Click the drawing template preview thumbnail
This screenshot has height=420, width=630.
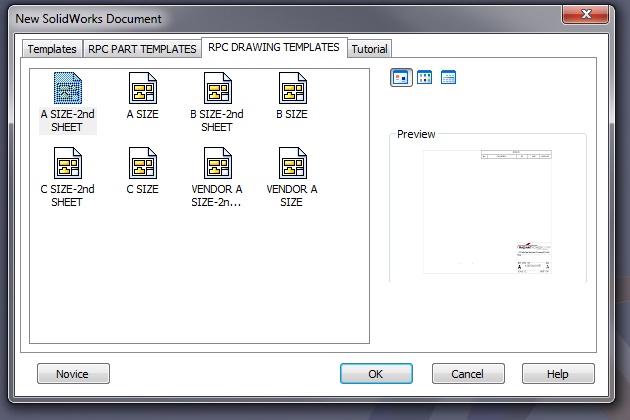(487, 212)
